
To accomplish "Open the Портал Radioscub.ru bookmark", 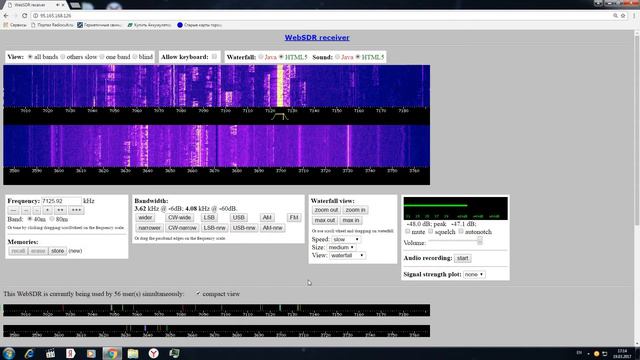I will 52,25.
